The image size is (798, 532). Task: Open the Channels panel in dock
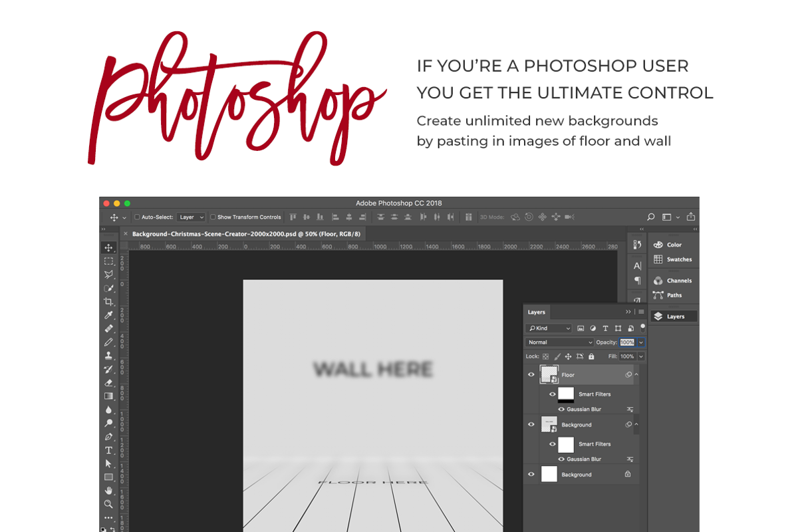(x=674, y=281)
